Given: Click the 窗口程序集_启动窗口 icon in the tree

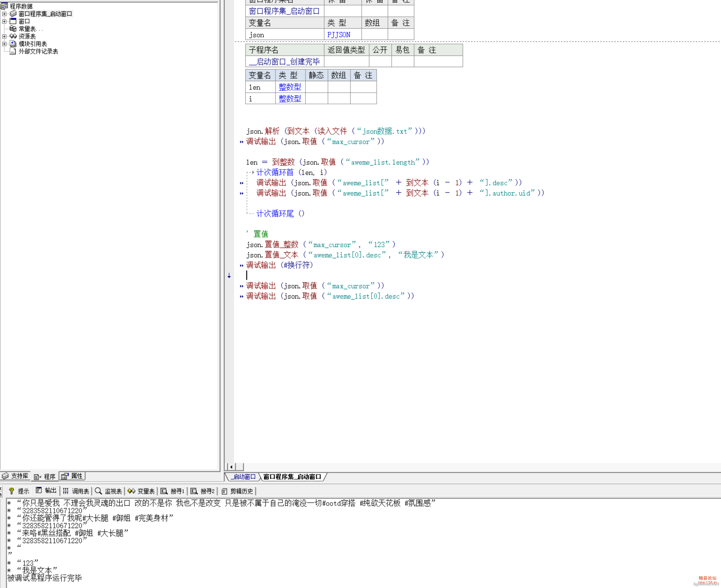Looking at the screenshot, I should (13, 13).
